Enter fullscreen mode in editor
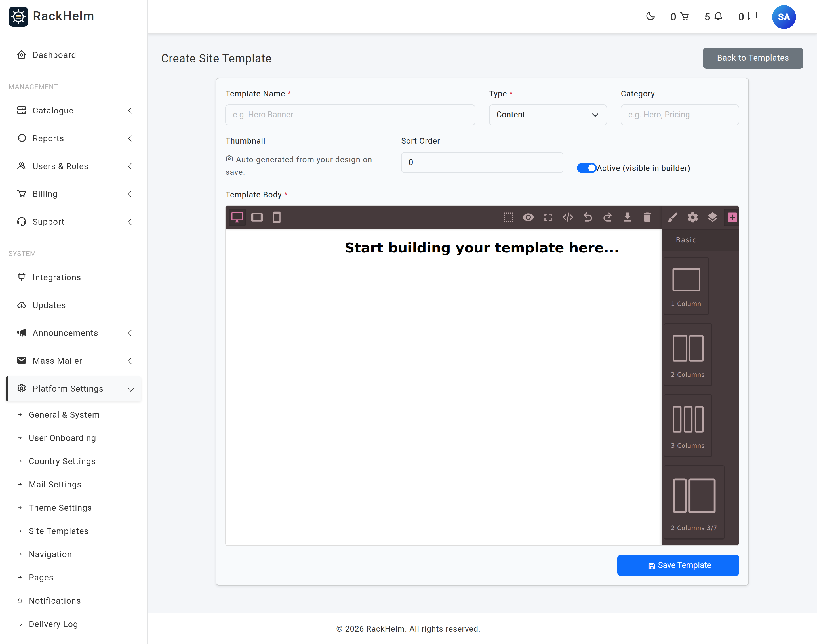 coord(548,217)
